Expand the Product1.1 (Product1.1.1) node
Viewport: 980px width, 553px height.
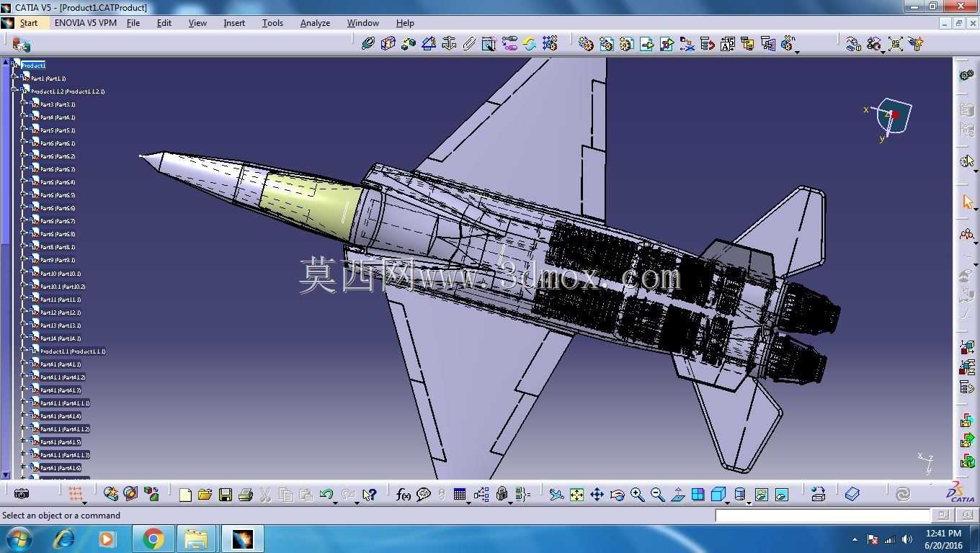23,351
